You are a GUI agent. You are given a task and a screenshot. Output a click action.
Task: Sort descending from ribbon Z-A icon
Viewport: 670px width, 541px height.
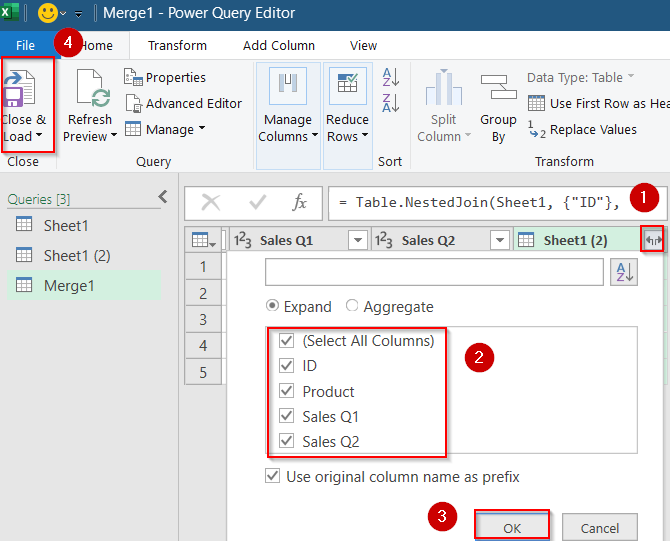(x=391, y=103)
